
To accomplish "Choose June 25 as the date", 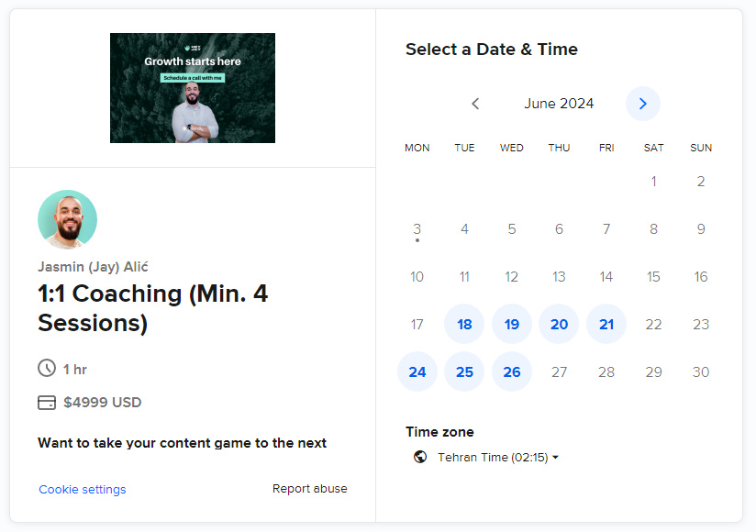I will point(464,371).
